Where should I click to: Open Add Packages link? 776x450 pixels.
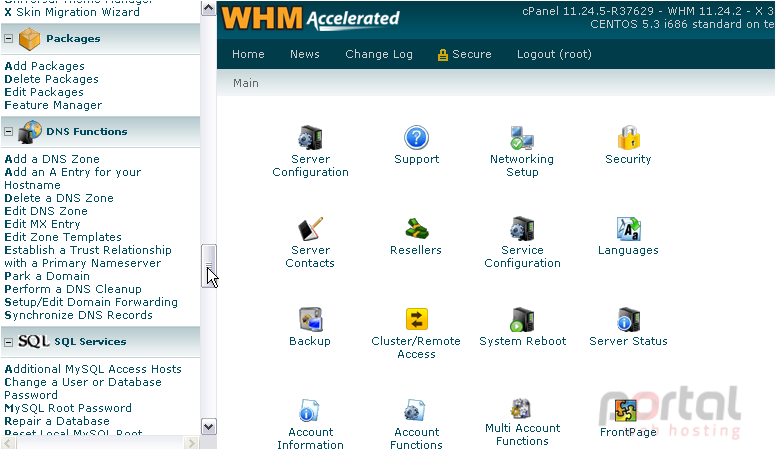[45, 66]
